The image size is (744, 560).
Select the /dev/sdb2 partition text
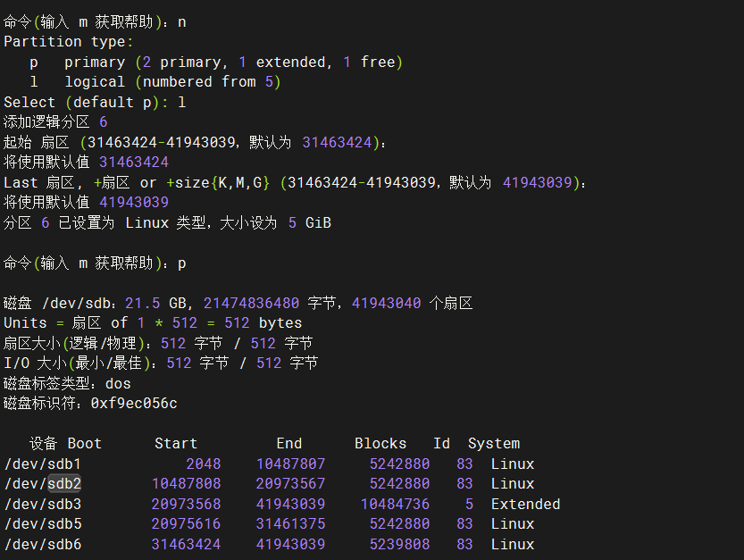(43, 483)
